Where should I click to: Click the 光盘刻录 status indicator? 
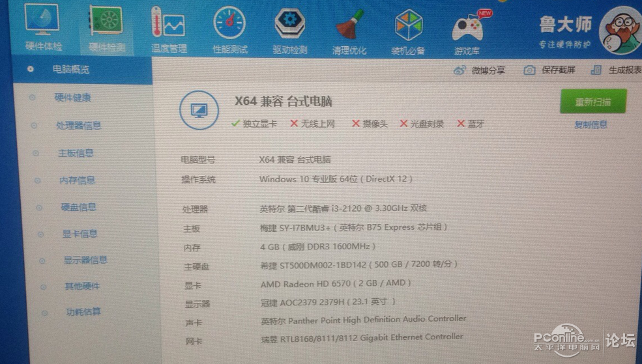(422, 124)
